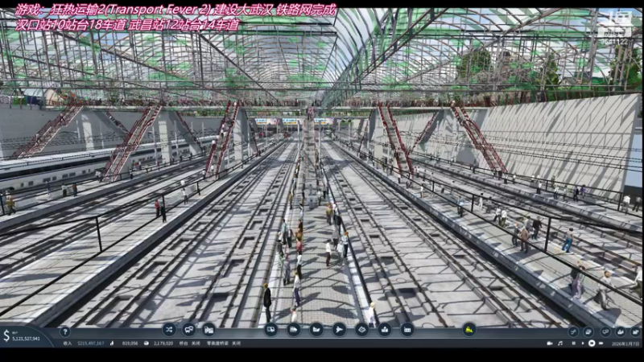Toggle the 桥台 关闭 setting
Viewport: 644px width, 362px height.
coord(190,343)
